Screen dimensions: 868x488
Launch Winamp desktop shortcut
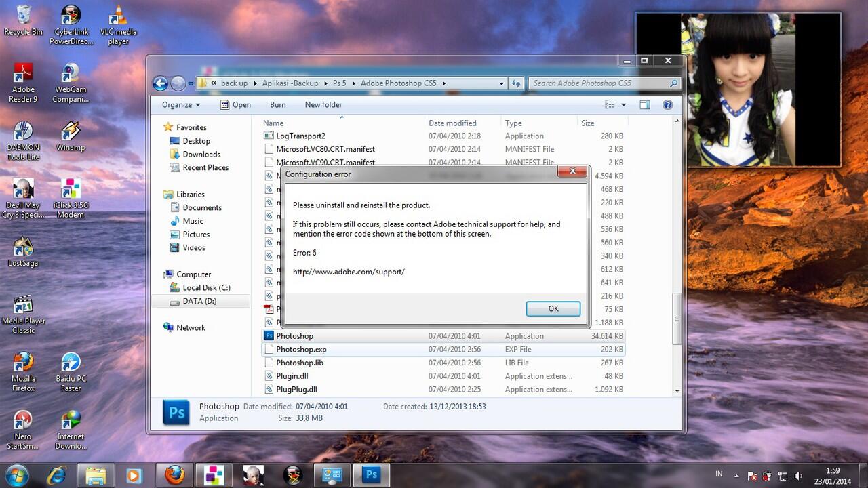(x=71, y=136)
